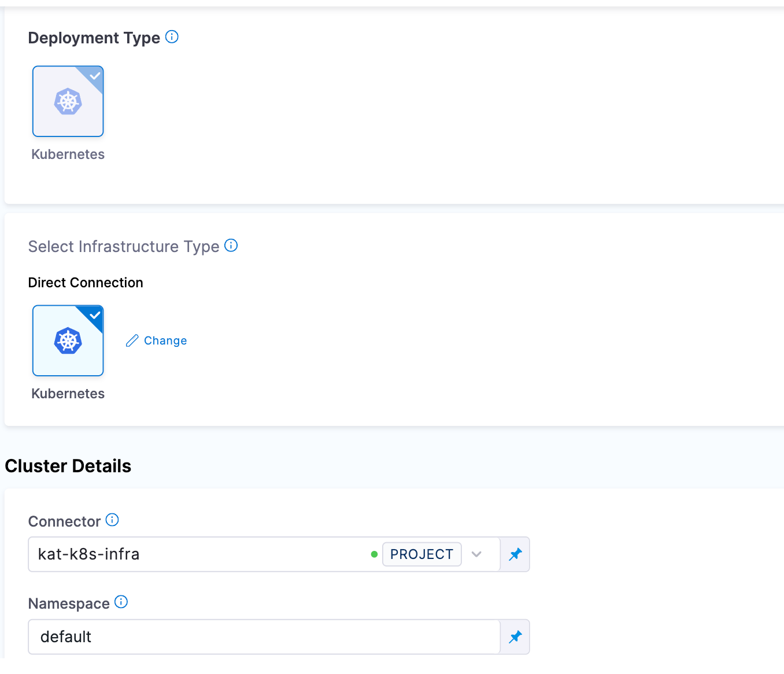784x674 pixels.
Task: Click the pin icon next to Connector field
Action: click(x=515, y=554)
